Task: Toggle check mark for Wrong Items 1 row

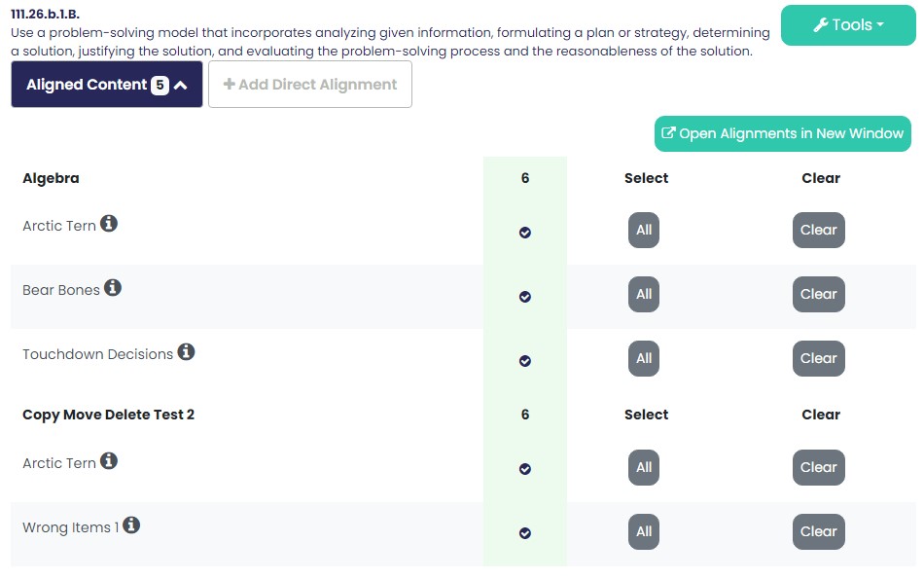Action: click(525, 533)
